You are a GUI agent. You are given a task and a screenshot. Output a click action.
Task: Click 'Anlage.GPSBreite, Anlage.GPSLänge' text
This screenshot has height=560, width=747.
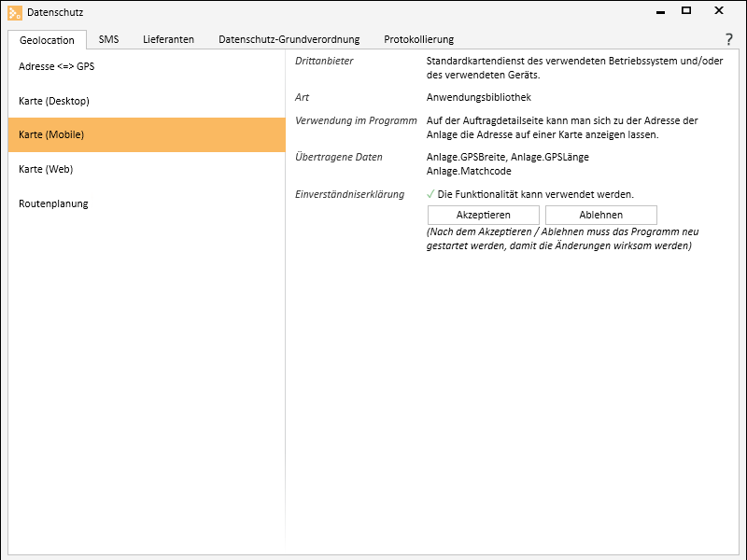click(x=508, y=157)
